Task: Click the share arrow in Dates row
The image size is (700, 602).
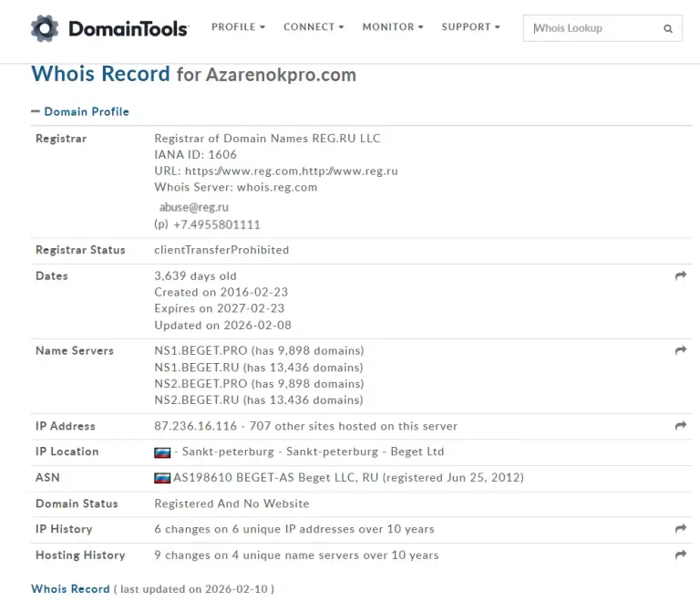Action: tap(680, 275)
